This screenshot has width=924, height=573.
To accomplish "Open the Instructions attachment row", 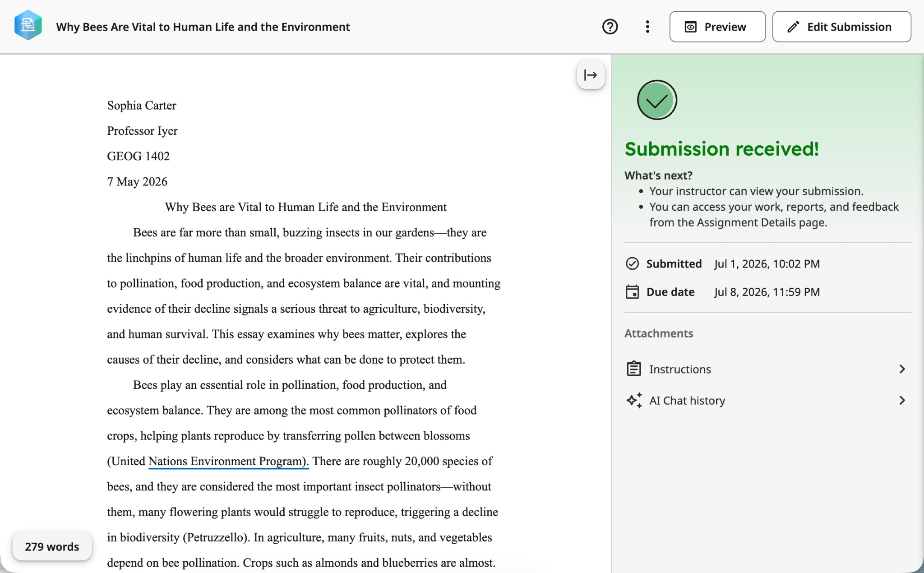I will point(767,369).
